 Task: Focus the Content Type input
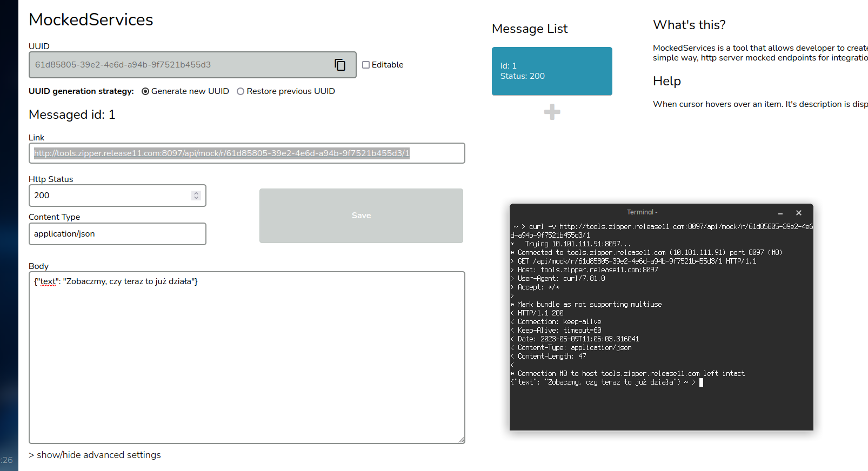click(117, 234)
